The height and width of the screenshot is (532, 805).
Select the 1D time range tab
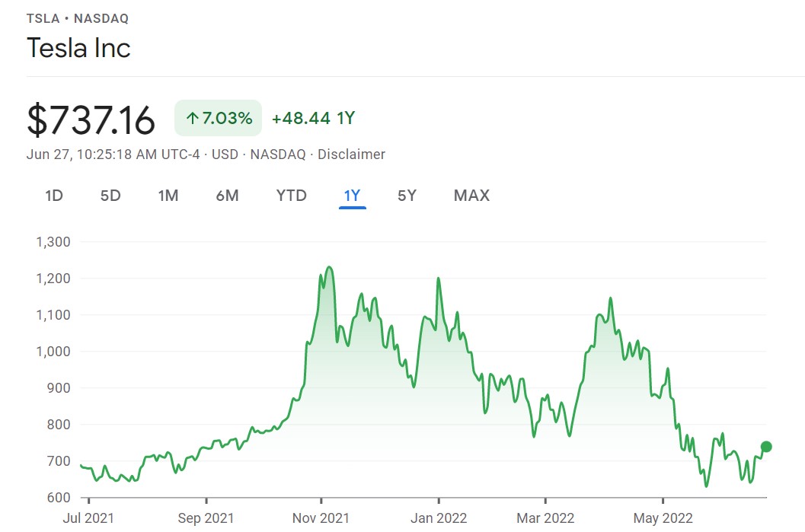click(x=54, y=196)
